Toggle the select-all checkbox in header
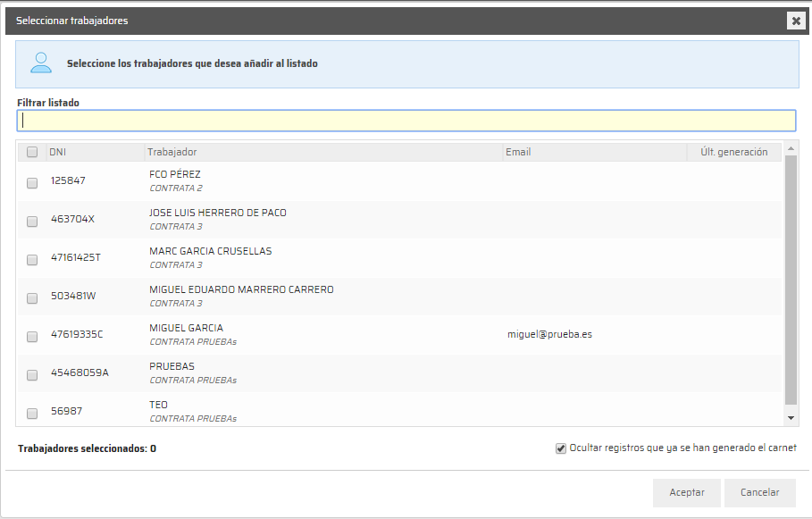Viewport: 812px width, 519px height. coord(32,152)
